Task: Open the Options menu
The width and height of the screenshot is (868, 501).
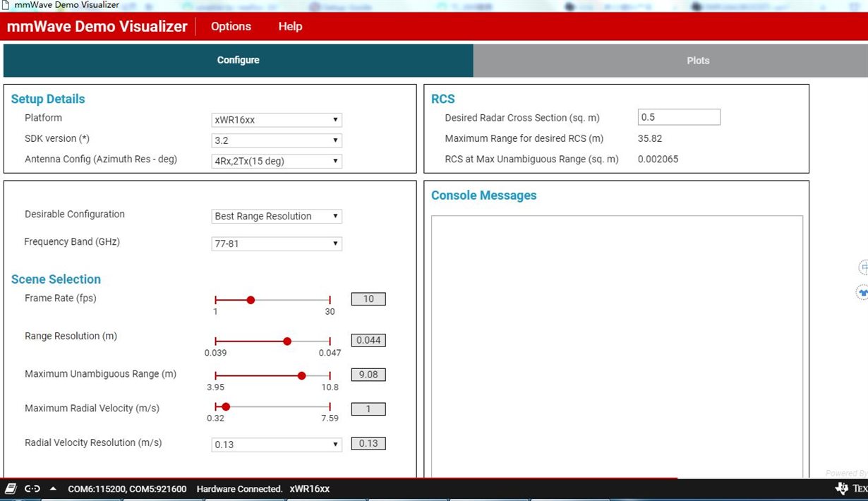Action: 231,27
